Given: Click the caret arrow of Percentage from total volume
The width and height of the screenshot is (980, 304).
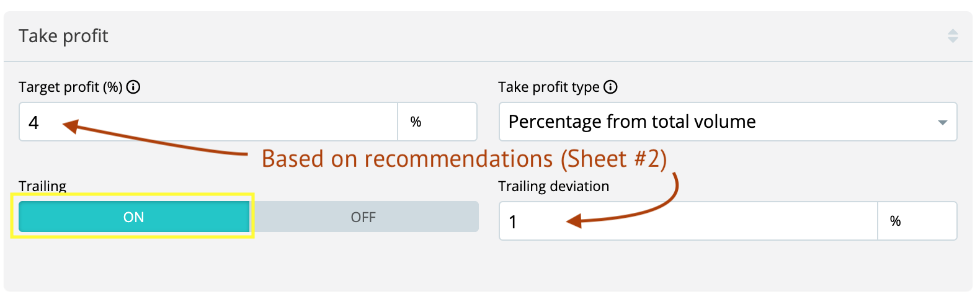Looking at the screenshot, I should [943, 122].
